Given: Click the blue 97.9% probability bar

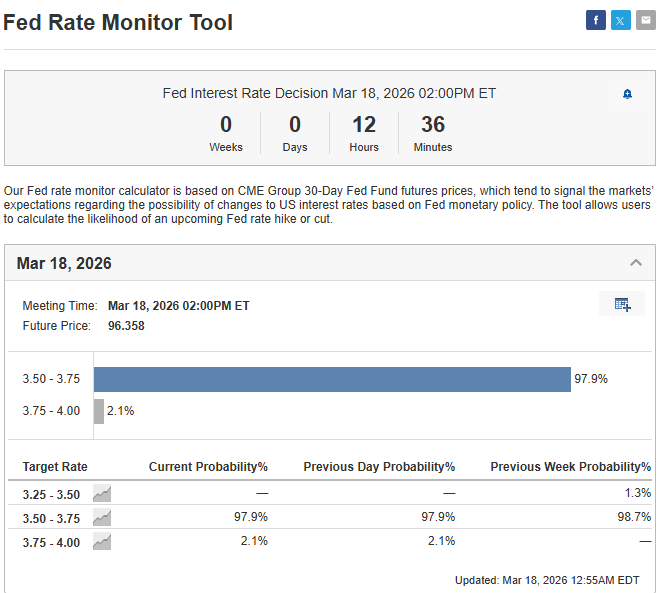Looking at the screenshot, I should (332, 379).
